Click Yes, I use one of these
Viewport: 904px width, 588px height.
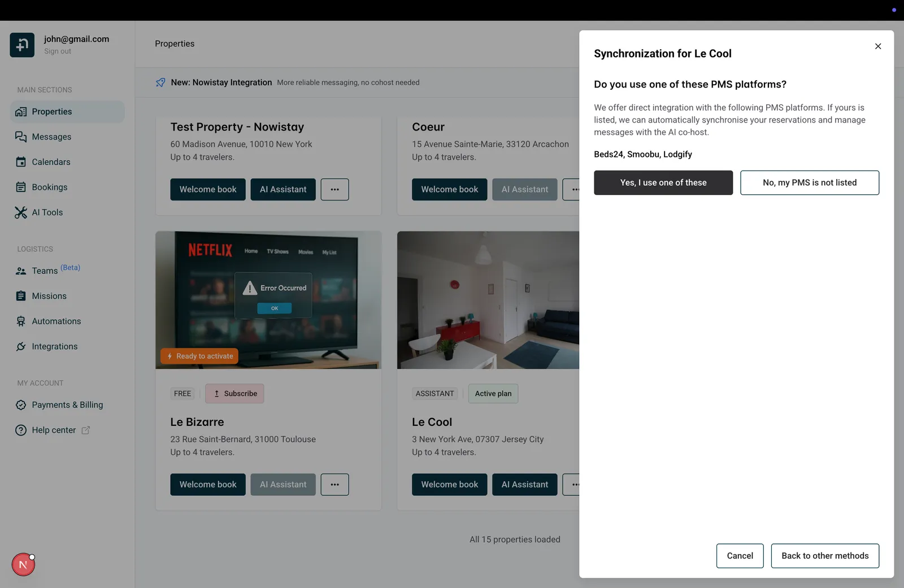click(x=663, y=183)
